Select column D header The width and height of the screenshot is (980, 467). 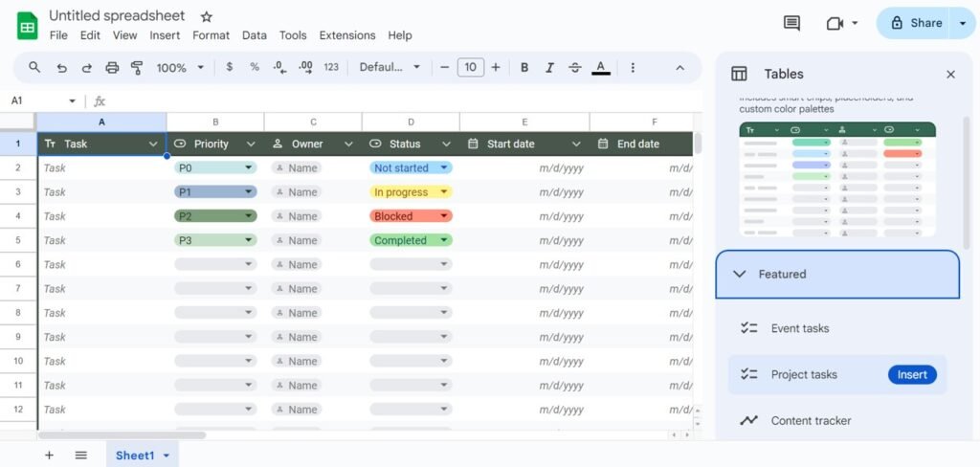coord(411,122)
